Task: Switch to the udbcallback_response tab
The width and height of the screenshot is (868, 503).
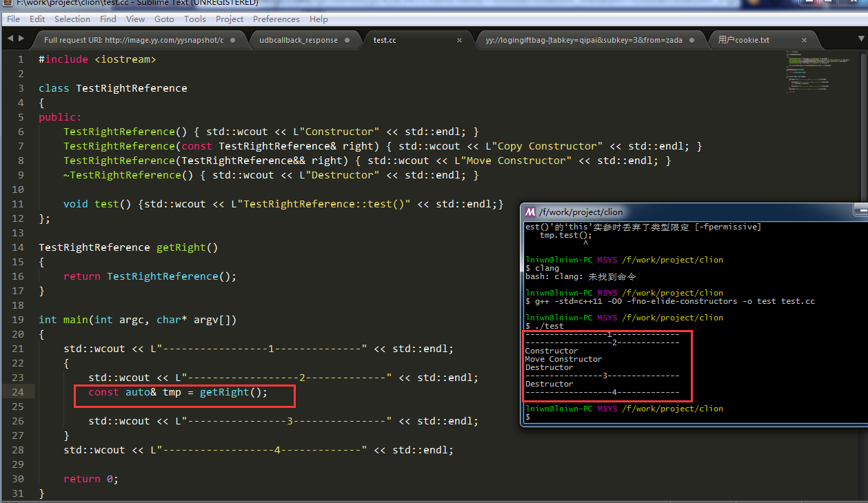Action: pos(299,40)
